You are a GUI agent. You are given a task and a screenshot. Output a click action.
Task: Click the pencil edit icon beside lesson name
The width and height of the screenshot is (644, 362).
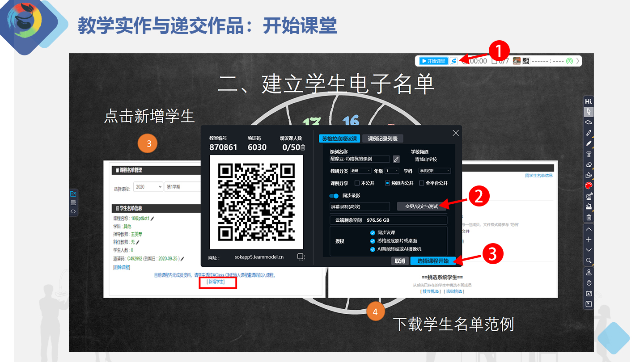[x=396, y=159]
